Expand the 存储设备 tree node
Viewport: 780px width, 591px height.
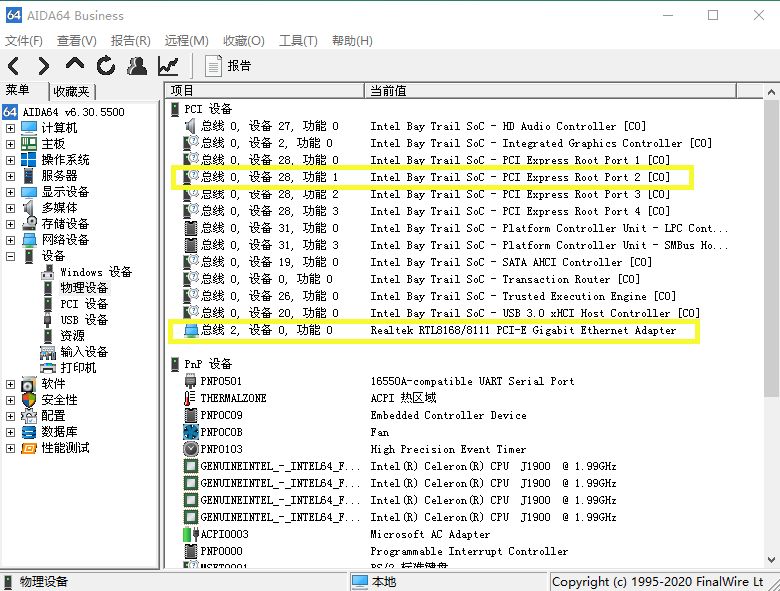[x=10, y=224]
